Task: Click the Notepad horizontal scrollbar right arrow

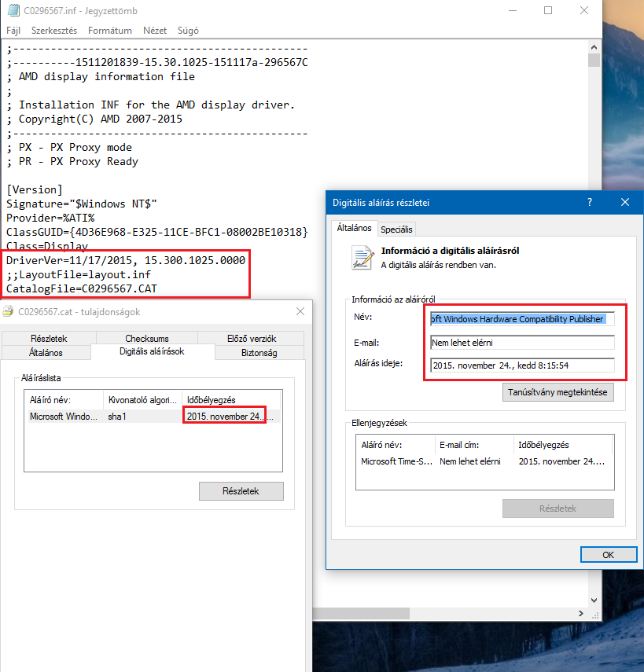Action: coord(581,613)
